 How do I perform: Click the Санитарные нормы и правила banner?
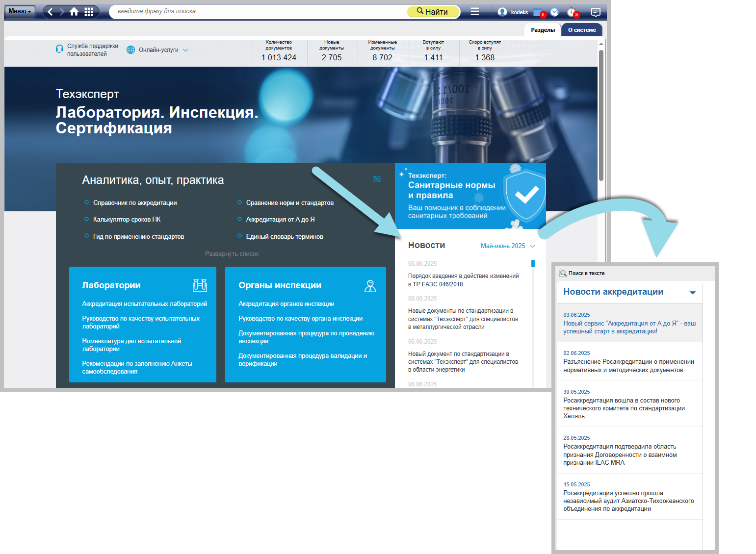470,196
